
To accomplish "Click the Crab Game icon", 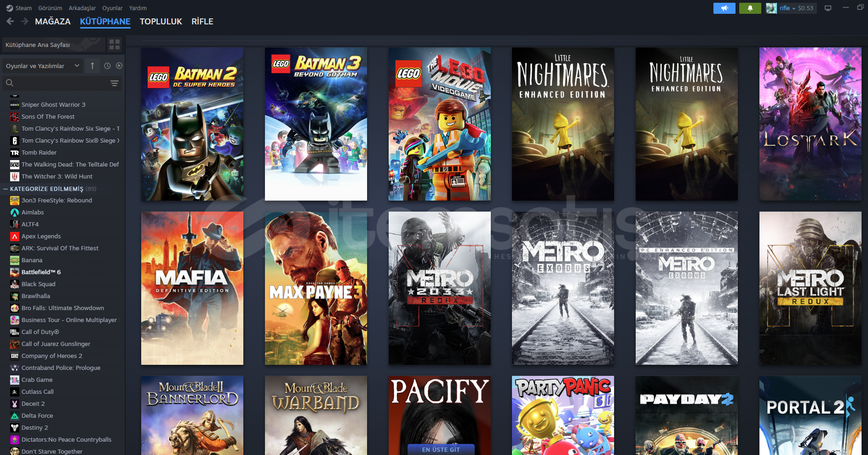I will click(15, 380).
